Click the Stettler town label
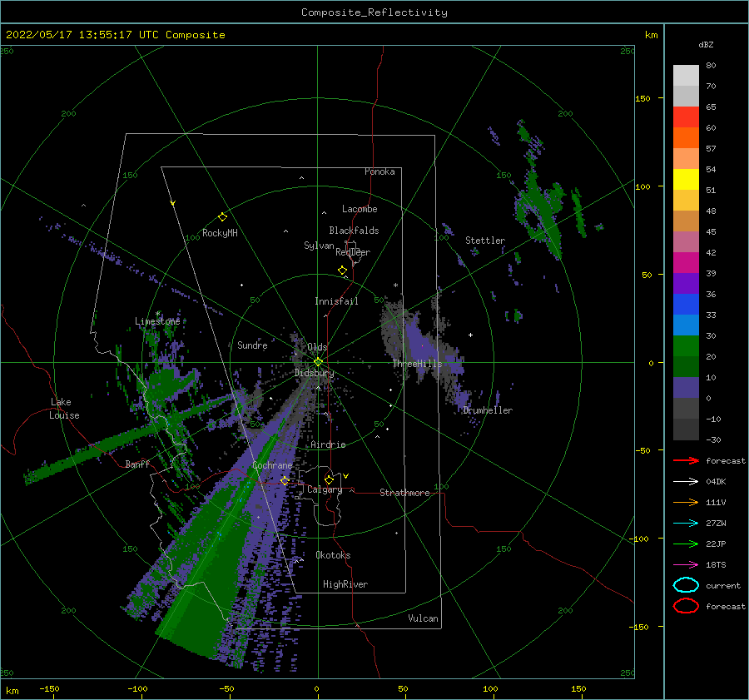The width and height of the screenshot is (749, 700). pos(485,241)
